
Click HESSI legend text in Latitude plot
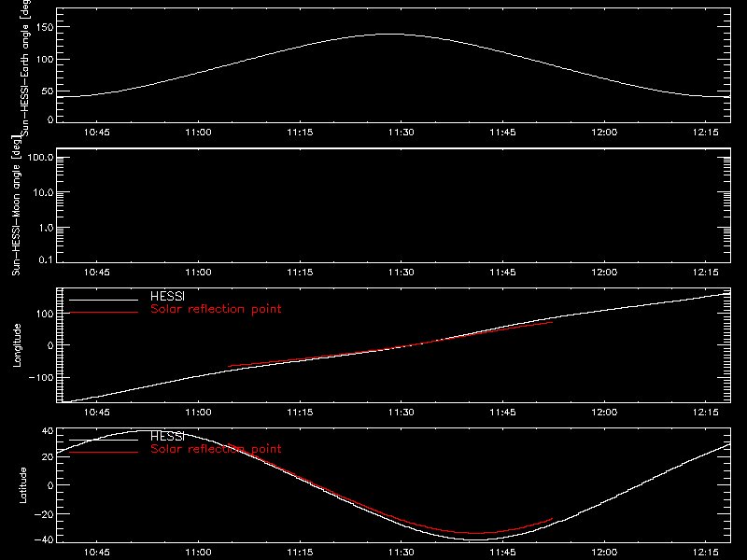coord(168,436)
